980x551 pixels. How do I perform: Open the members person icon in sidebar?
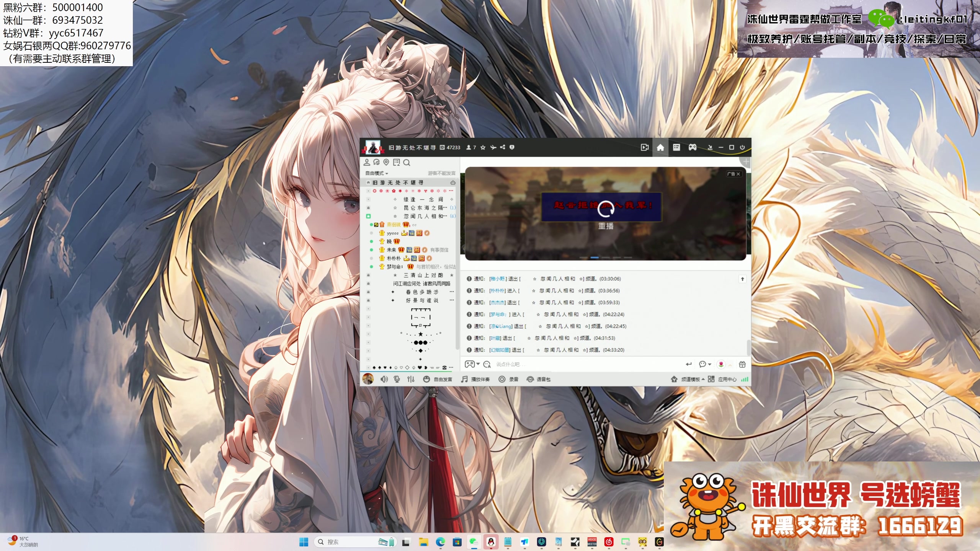[367, 162]
